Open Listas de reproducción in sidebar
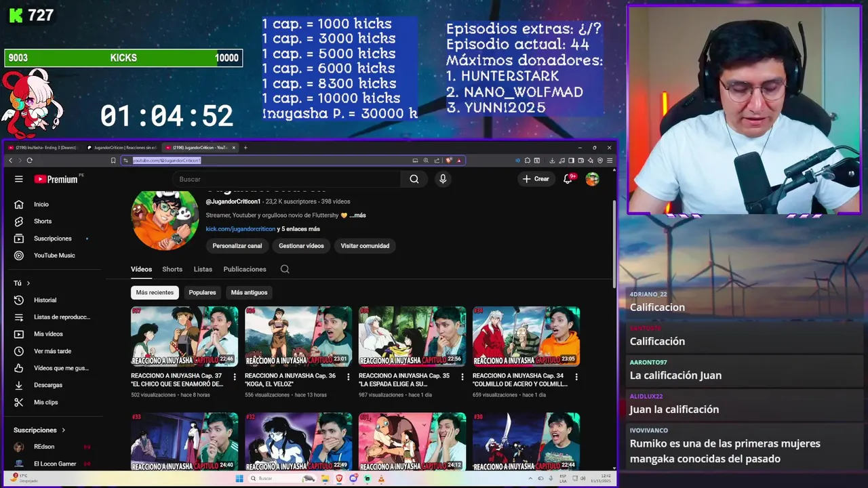This screenshot has height=488, width=868. [x=52, y=317]
